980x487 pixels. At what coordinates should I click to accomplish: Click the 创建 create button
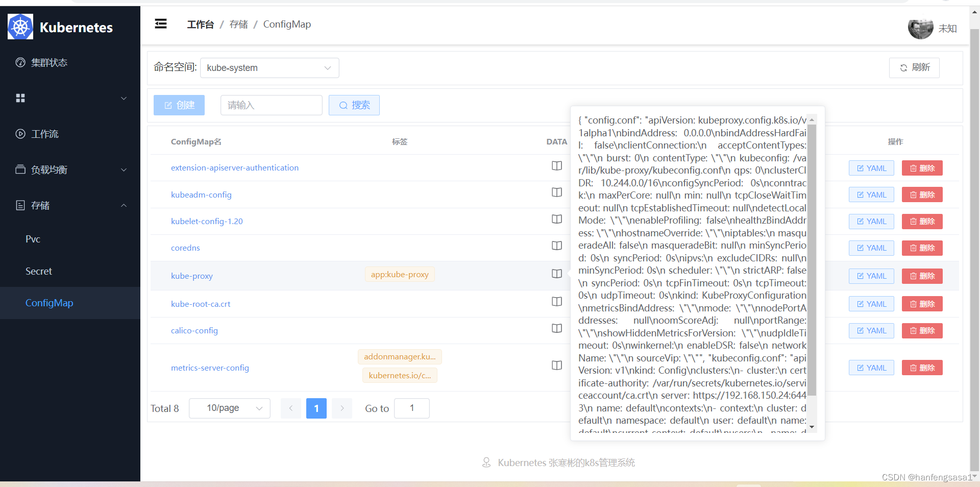tap(179, 105)
